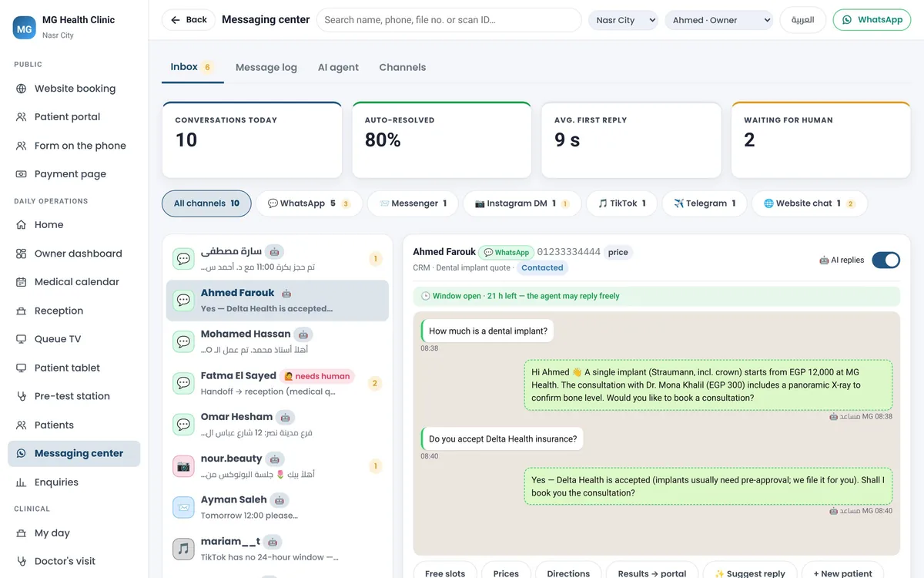Expand the Nasr City branch dropdown

click(623, 20)
